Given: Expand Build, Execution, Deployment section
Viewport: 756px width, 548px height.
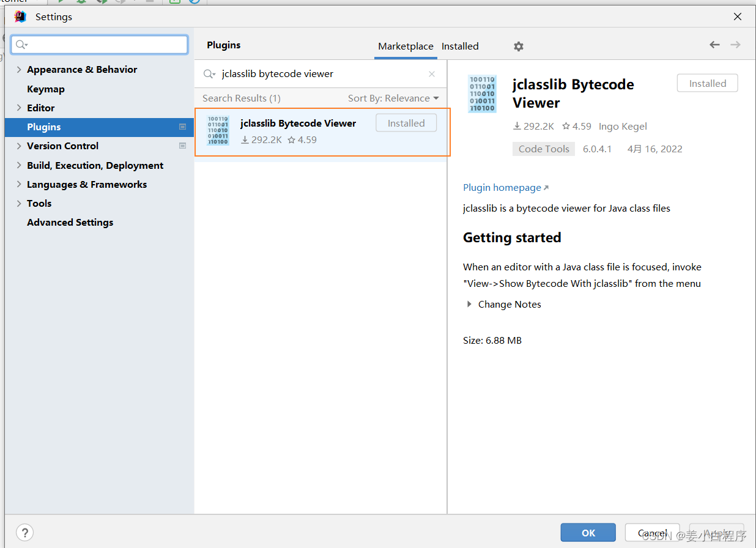Looking at the screenshot, I should coord(19,165).
